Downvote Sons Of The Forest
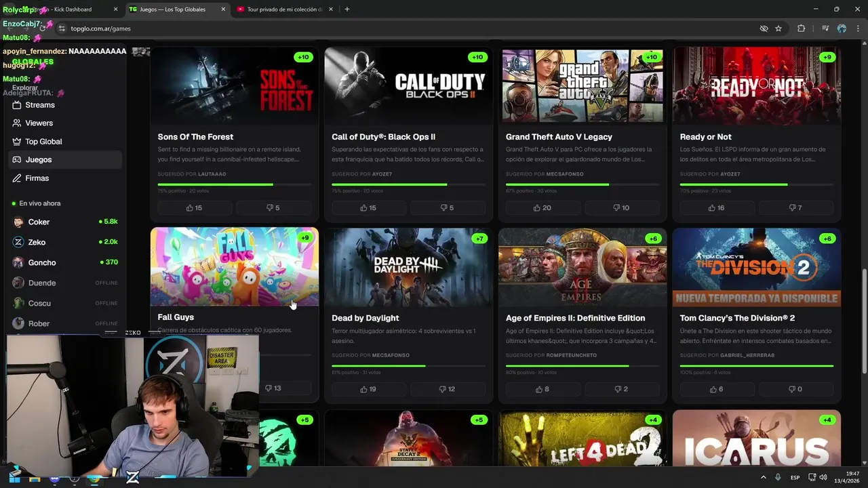Image resolution: width=868 pixels, height=488 pixels. tap(274, 208)
